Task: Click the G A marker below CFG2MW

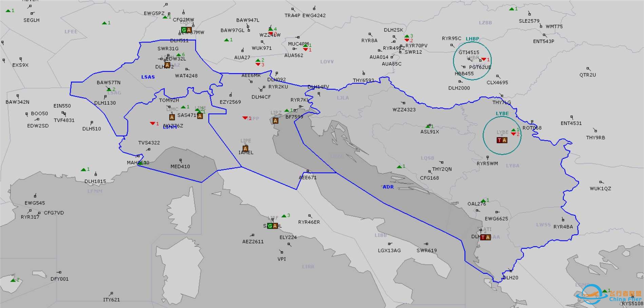Action: pyautogui.click(x=186, y=30)
